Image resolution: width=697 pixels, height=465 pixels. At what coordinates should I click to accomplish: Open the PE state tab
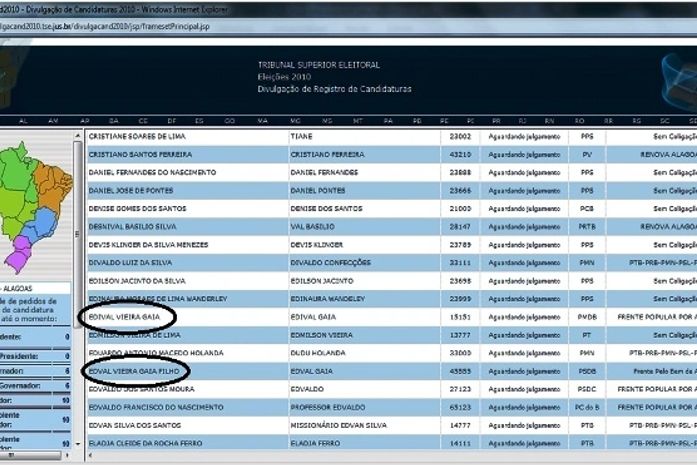point(444,120)
